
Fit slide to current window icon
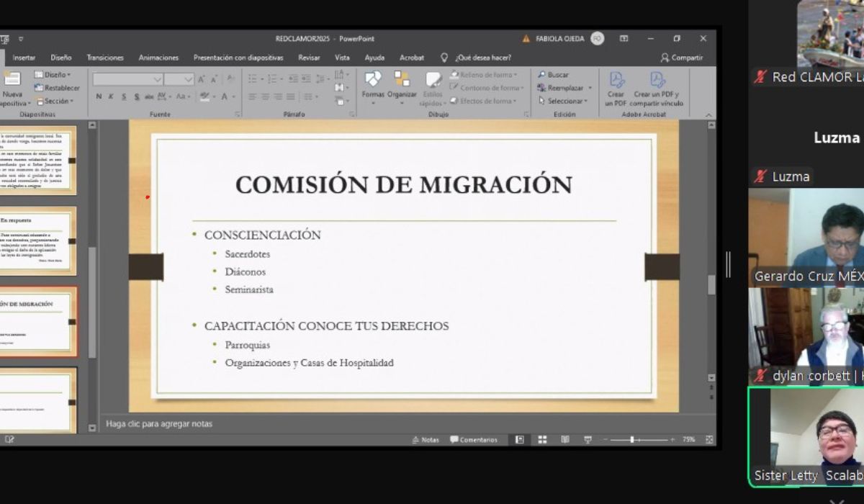(x=709, y=440)
